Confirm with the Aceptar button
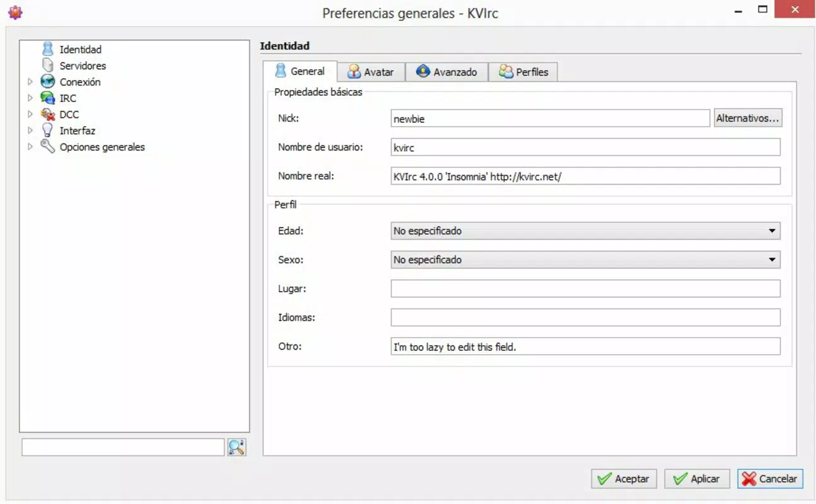This screenshot has height=504, width=816. point(624,479)
